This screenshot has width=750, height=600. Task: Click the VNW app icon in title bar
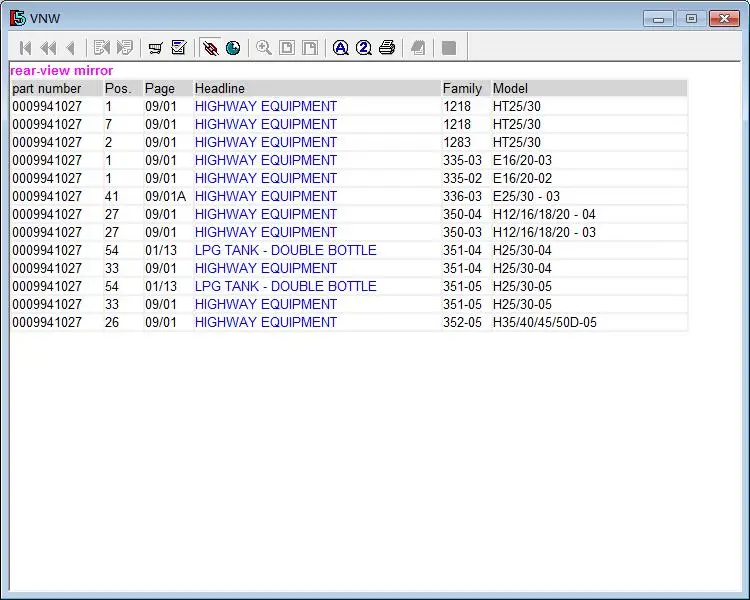click(x=18, y=18)
